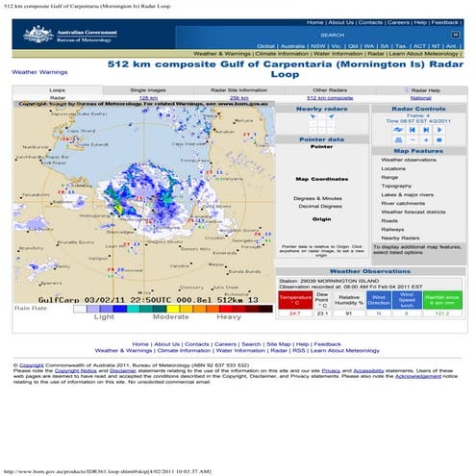The width and height of the screenshot is (476, 476).
Task: Select the Weather observations map feature
Action: pyautogui.click(x=409, y=160)
